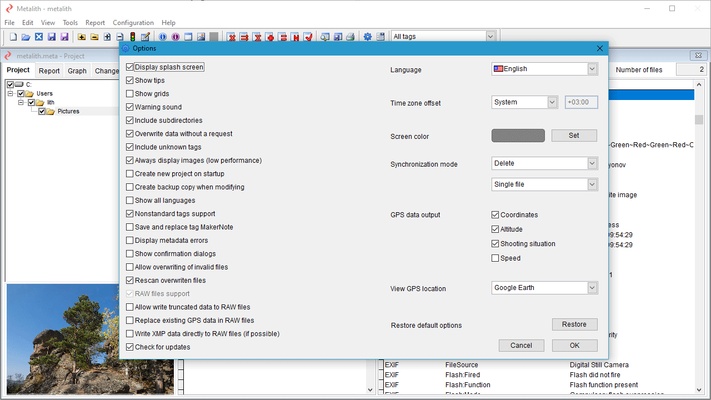Open the Time zone offset System dropdown
This screenshot has width=711, height=400.
[524, 102]
